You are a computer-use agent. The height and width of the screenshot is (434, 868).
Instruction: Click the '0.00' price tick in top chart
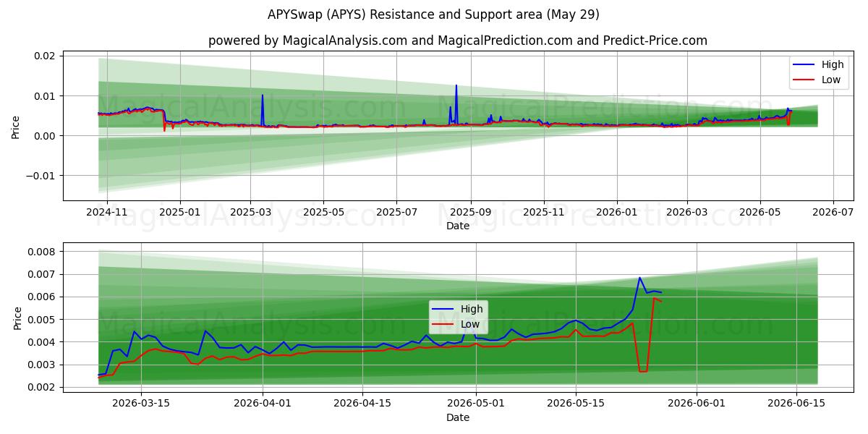46,136
